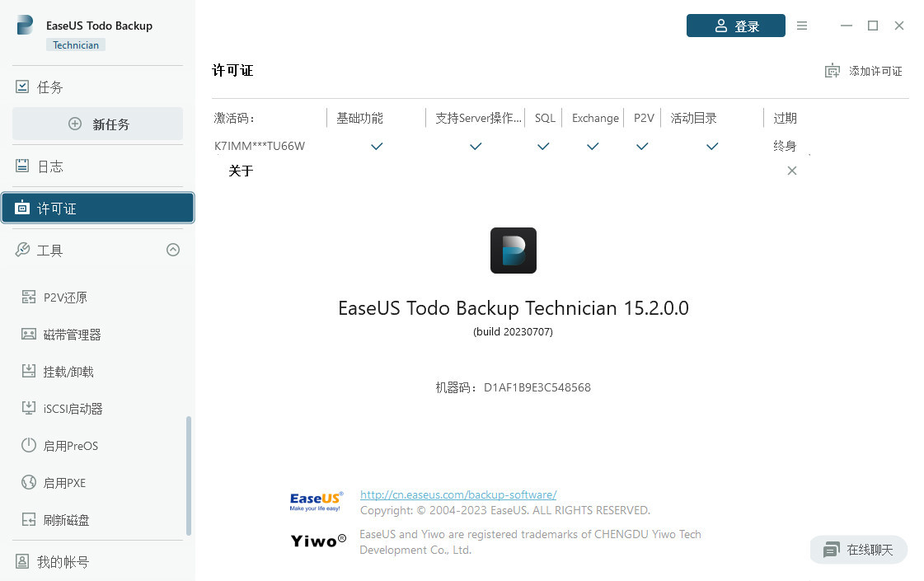This screenshot has width=924, height=581.
Task: Click the 工具 wrench icon
Action: click(x=22, y=250)
